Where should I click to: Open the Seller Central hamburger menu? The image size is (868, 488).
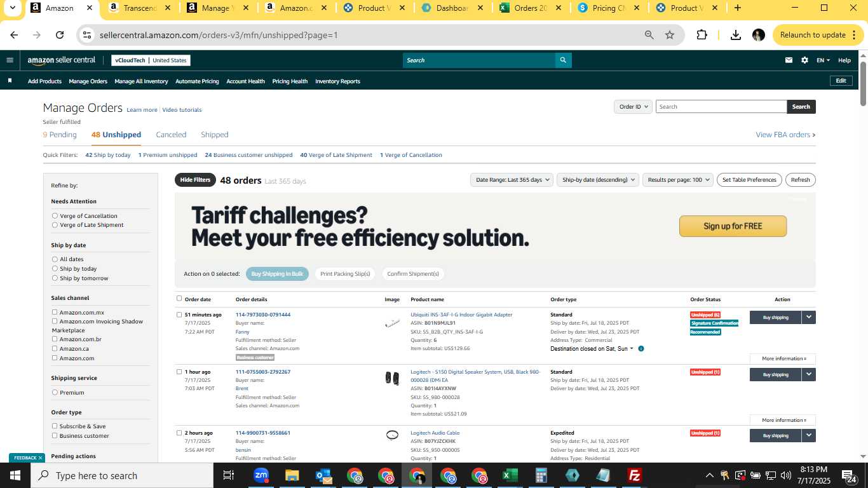pyautogui.click(x=10, y=60)
